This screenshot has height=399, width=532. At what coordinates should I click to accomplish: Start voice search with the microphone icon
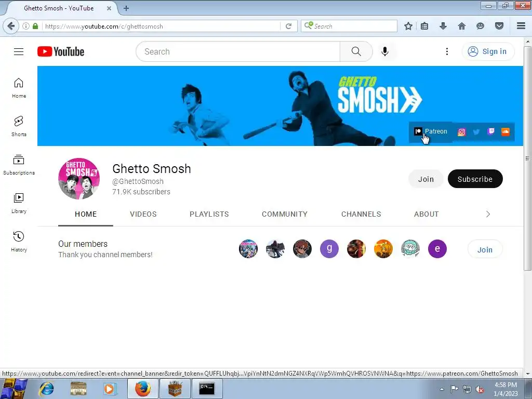click(x=385, y=51)
